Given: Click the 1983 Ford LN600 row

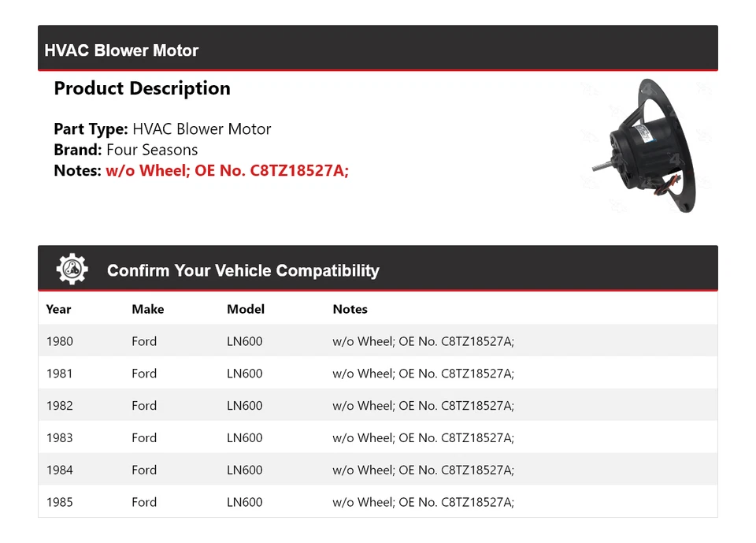Looking at the screenshot, I should point(377,438).
